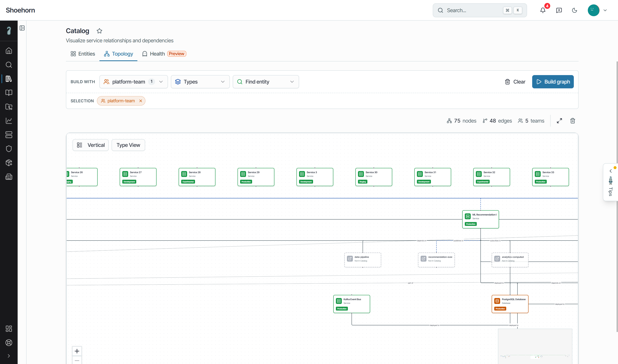Switch to the Entities tab
618x364 pixels.
pyautogui.click(x=83, y=54)
